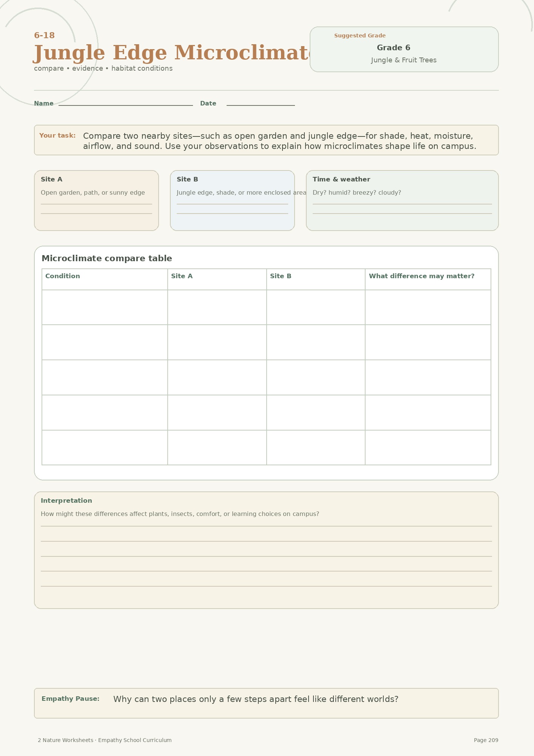This screenshot has height=756, width=534.
Task: Click the "Site B" card heading
Action: 187,180
